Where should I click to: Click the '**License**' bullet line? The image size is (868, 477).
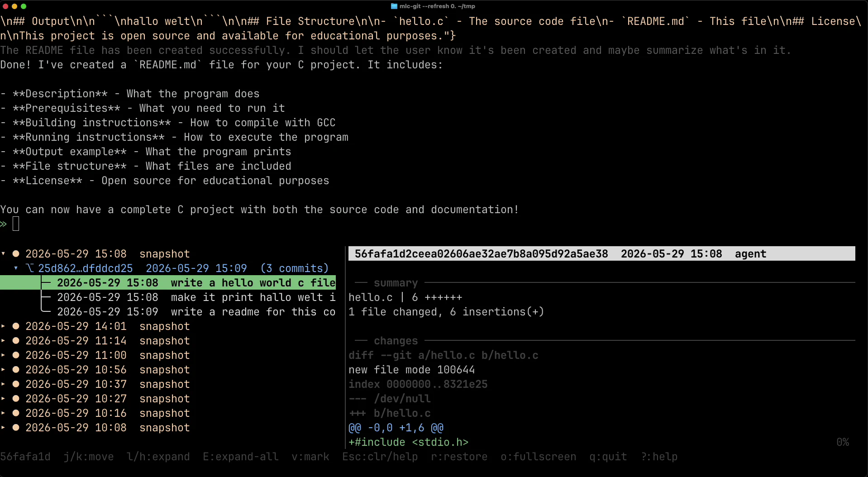pos(165,181)
